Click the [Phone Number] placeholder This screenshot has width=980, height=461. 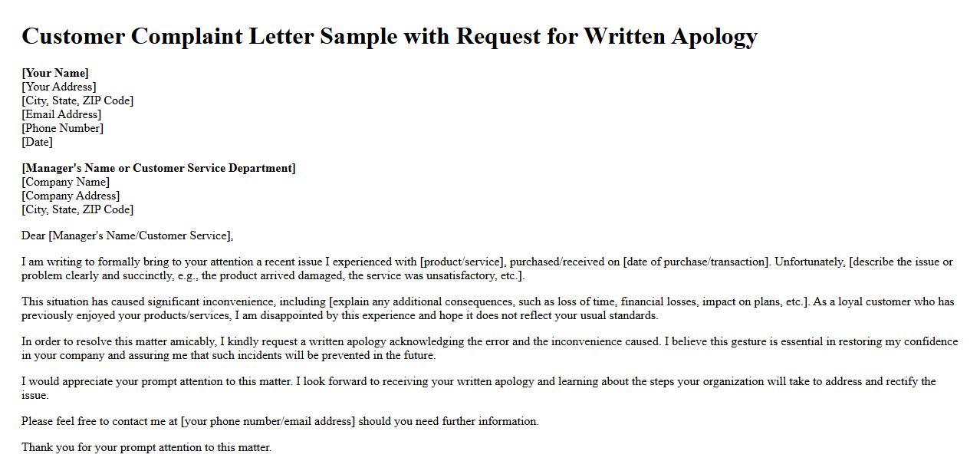[x=62, y=129]
